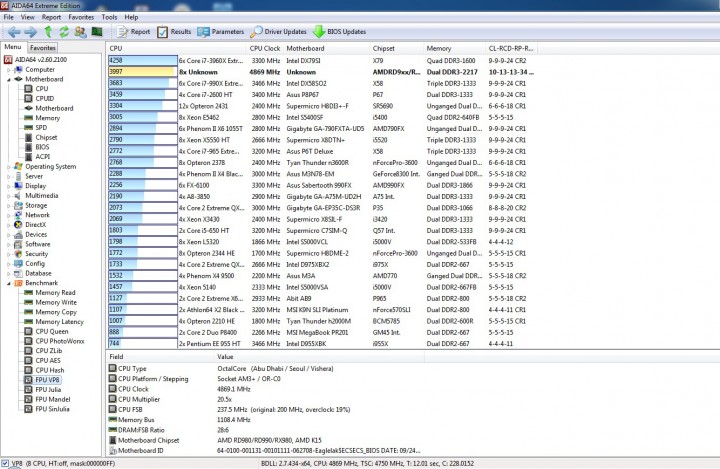Click the DirectX tree item
The width and height of the screenshot is (720, 469).
click(x=30, y=225)
